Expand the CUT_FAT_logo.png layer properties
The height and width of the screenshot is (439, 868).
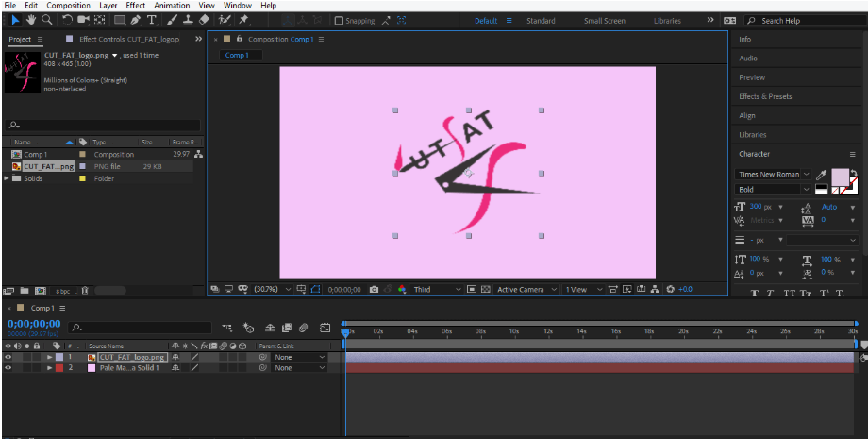click(49, 357)
